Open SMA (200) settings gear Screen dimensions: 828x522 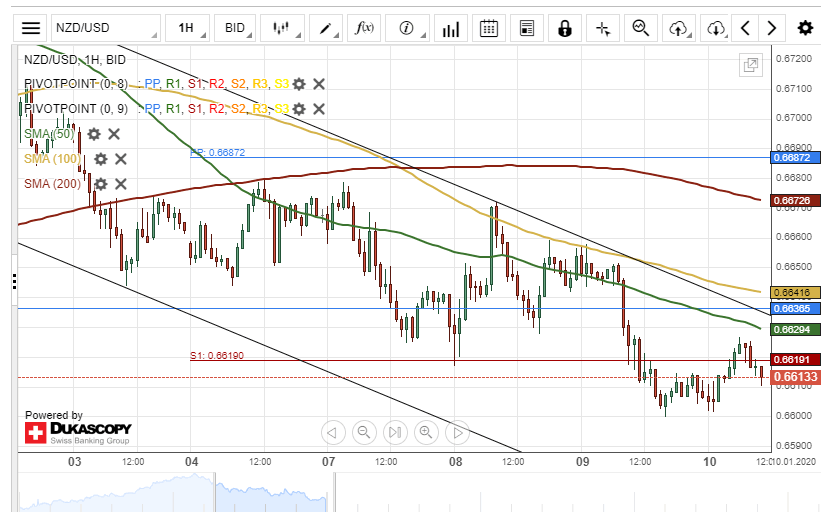pos(100,184)
